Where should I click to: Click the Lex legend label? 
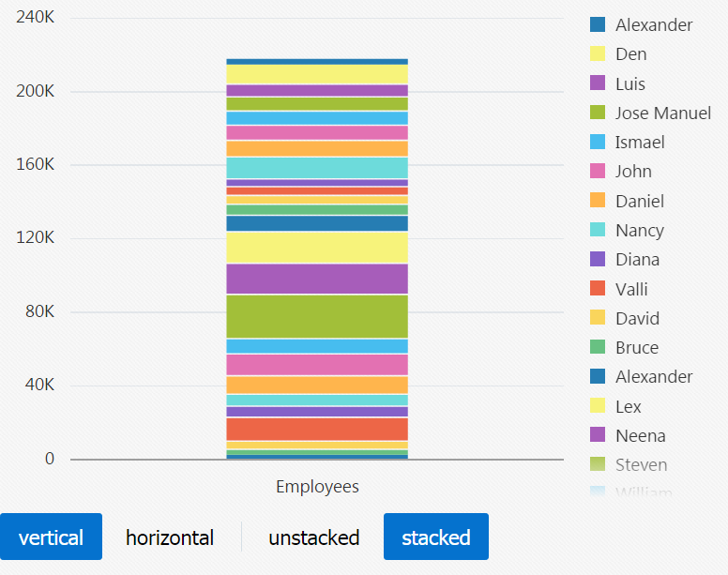click(x=629, y=406)
